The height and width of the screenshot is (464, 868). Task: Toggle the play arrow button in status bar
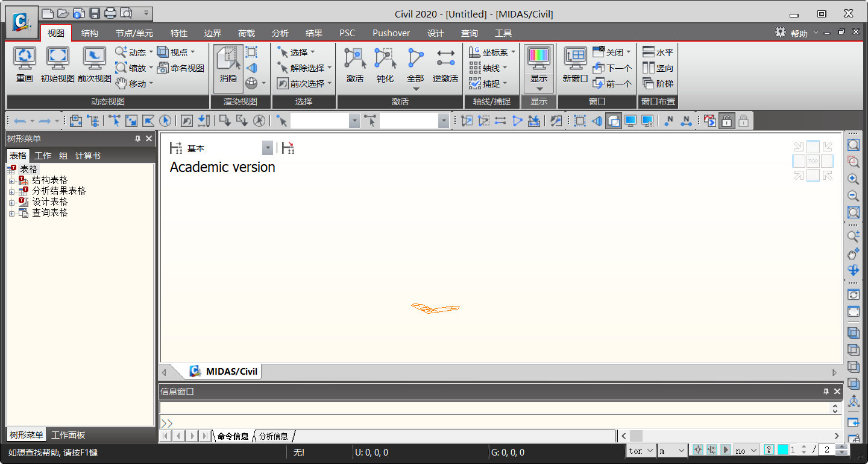726,450
